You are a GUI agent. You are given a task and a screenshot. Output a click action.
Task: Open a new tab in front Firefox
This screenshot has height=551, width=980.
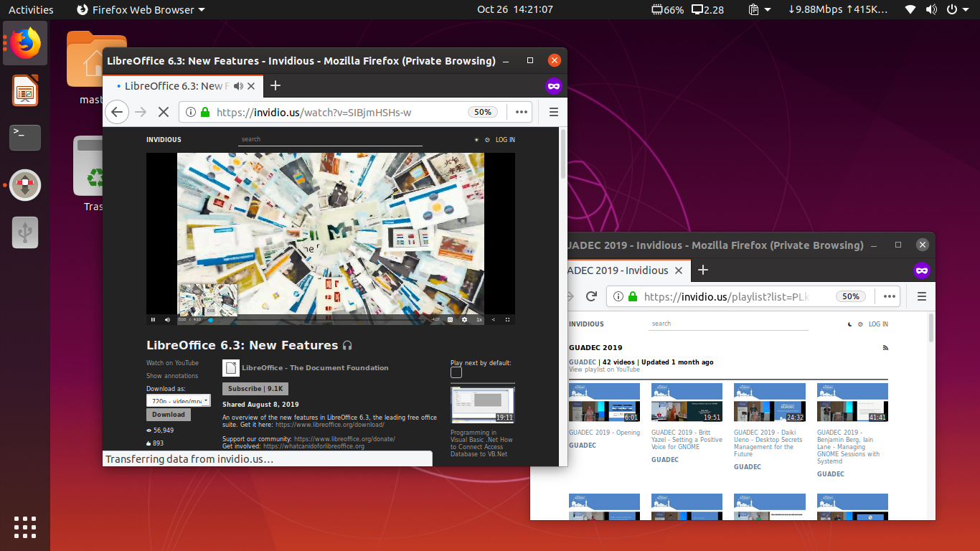pos(275,86)
